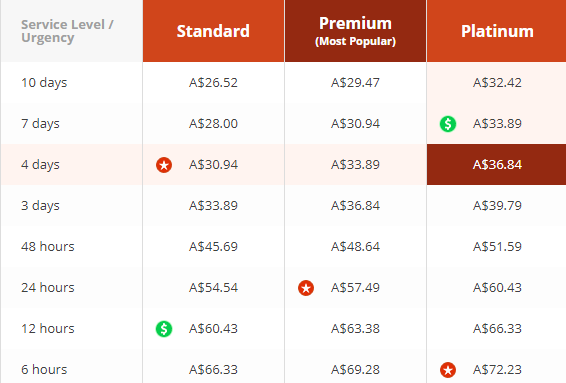Select Platinum 48 hours price A$51.59
The width and height of the screenshot is (566, 383).
[497, 247]
